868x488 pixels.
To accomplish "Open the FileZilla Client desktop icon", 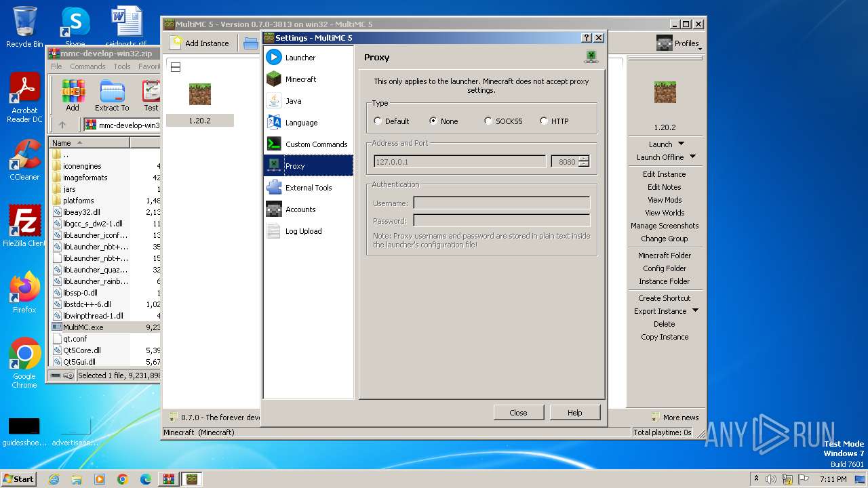I will pyautogui.click(x=24, y=226).
